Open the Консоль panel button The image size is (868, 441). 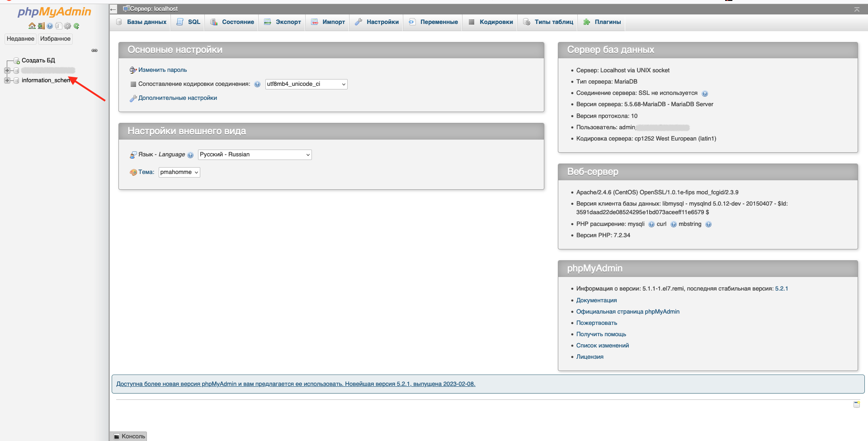tap(129, 436)
